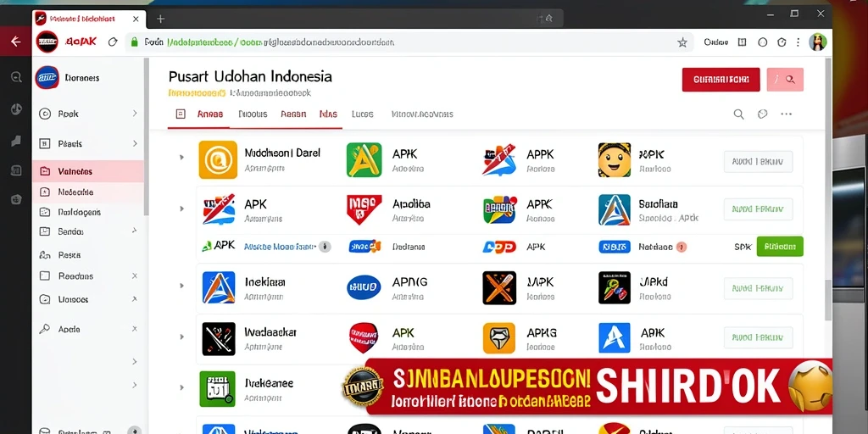Switch to the Mmow.Neovnes tab
The image size is (868, 434).
point(422,114)
